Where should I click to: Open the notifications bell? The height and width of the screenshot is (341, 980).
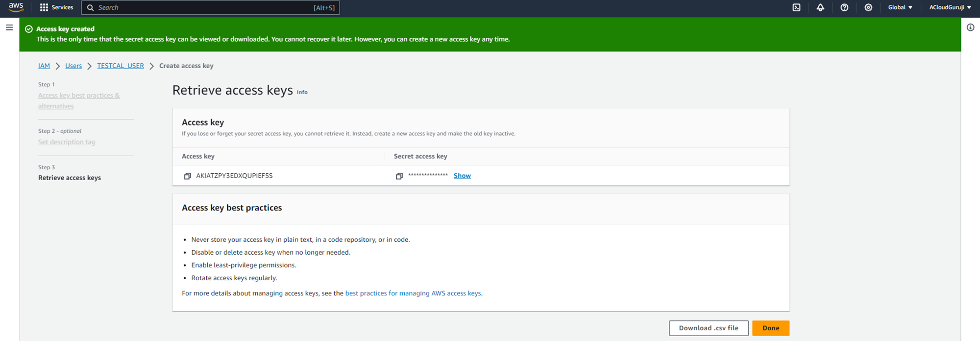point(820,7)
